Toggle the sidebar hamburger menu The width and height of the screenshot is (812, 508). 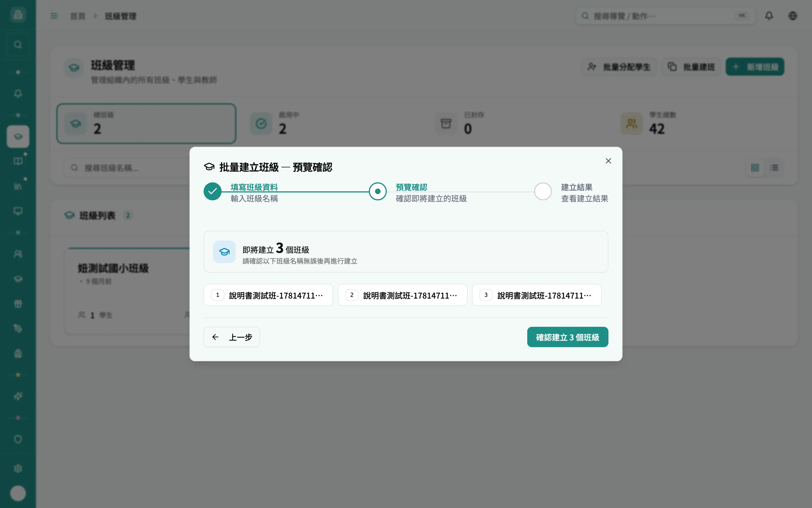coord(54,16)
